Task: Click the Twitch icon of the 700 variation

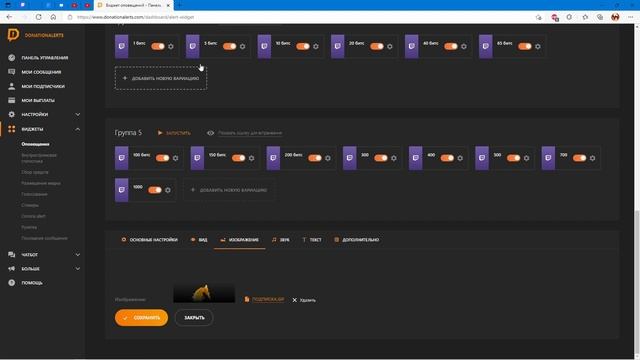Action: click(548, 158)
